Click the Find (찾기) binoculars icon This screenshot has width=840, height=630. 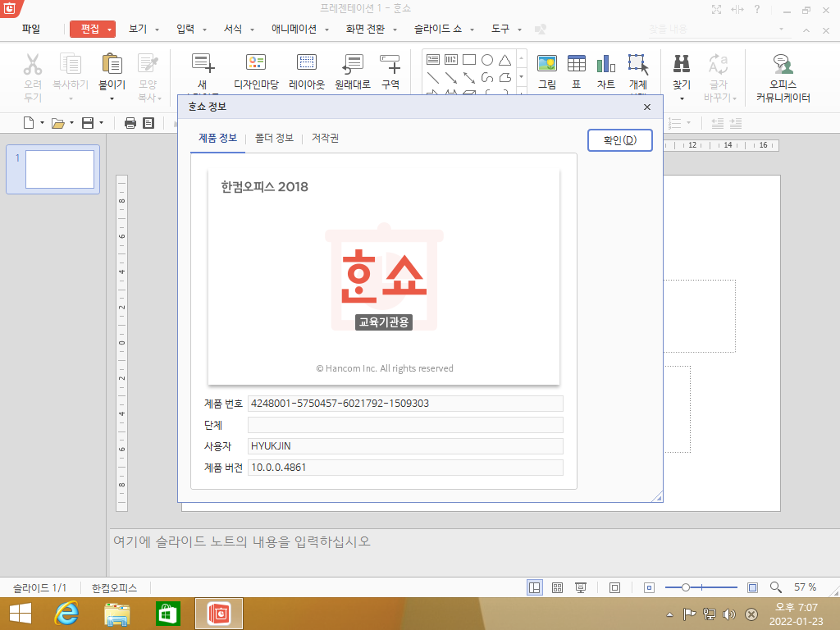point(682,64)
